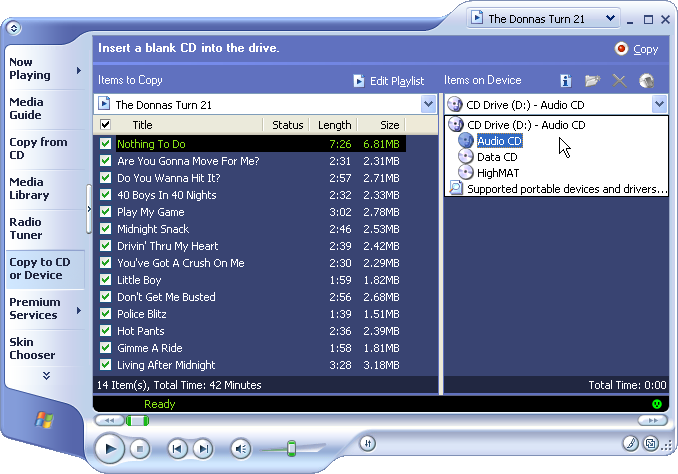
Task: Click the delete X icon on device toolbar
Action: pyautogui.click(x=619, y=80)
